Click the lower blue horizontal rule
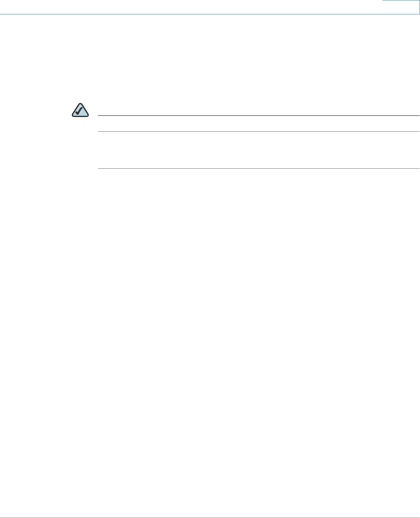The image size is (420, 518). [259, 168]
